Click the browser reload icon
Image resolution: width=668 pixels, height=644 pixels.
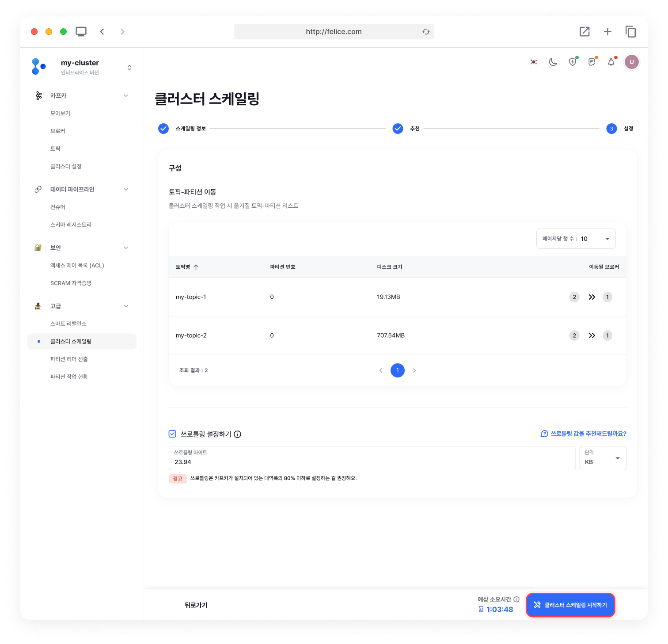[426, 32]
